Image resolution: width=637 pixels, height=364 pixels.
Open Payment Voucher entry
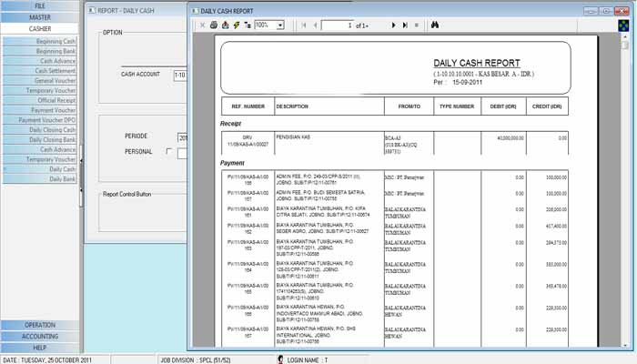pos(40,110)
